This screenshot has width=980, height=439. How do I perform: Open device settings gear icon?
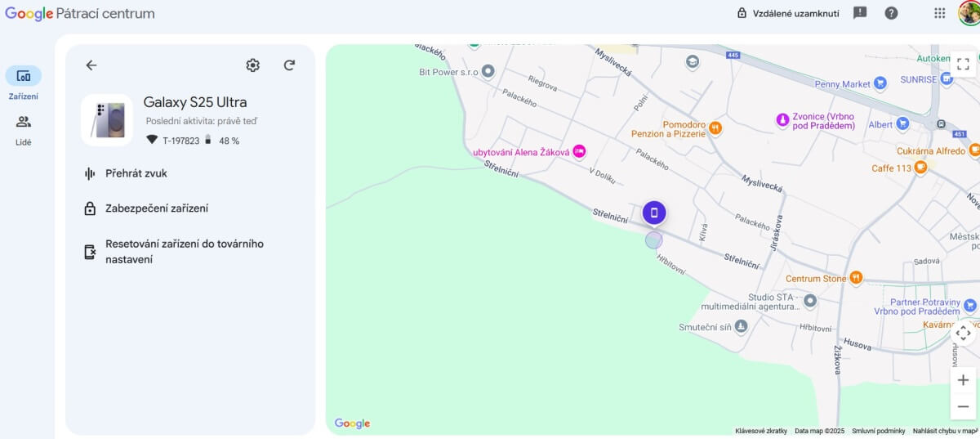coord(253,65)
